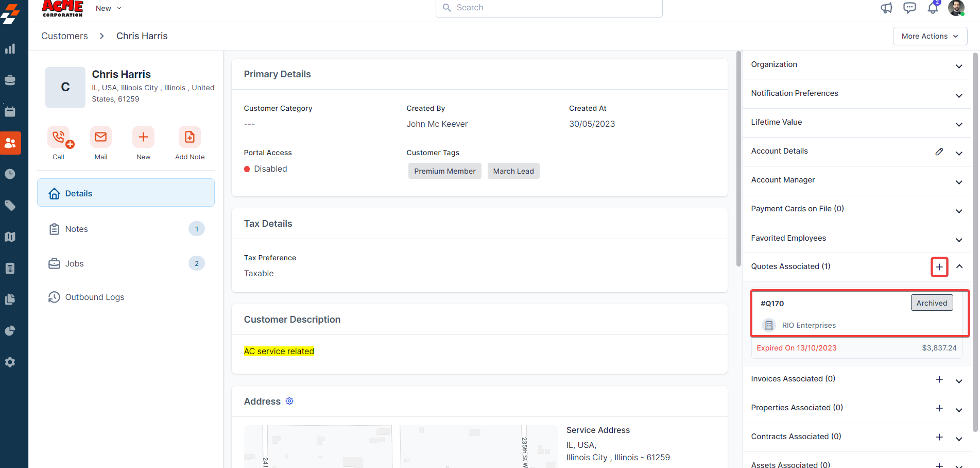The width and height of the screenshot is (980, 468).
Task: Open the calendar icon in the left sidebar
Action: coord(10,111)
